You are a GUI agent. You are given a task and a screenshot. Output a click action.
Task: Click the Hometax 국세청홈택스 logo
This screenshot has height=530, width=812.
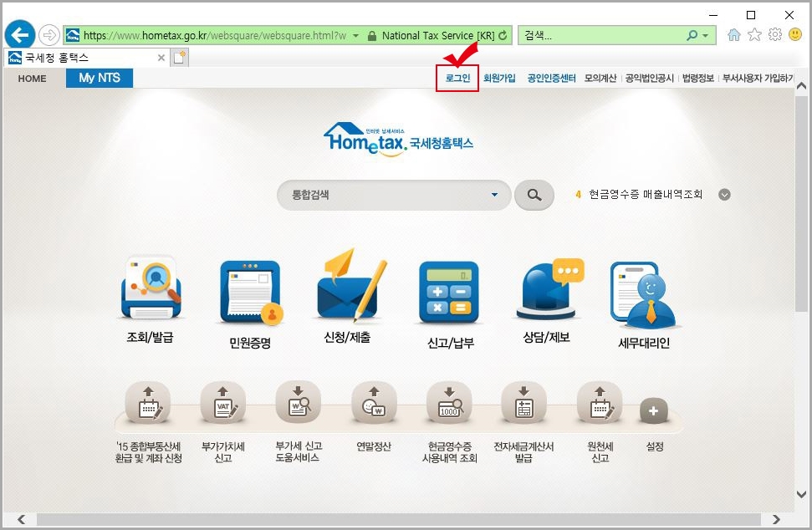[398, 139]
